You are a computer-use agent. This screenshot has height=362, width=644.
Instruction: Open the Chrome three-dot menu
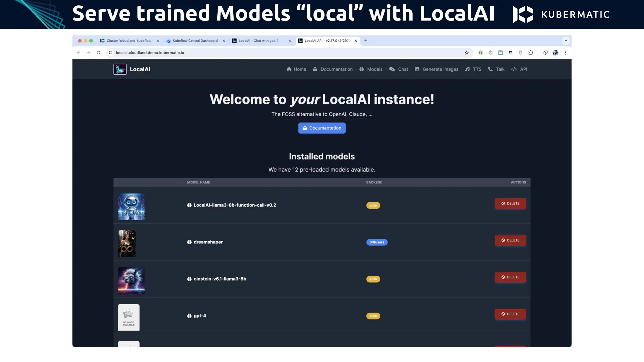coord(565,53)
